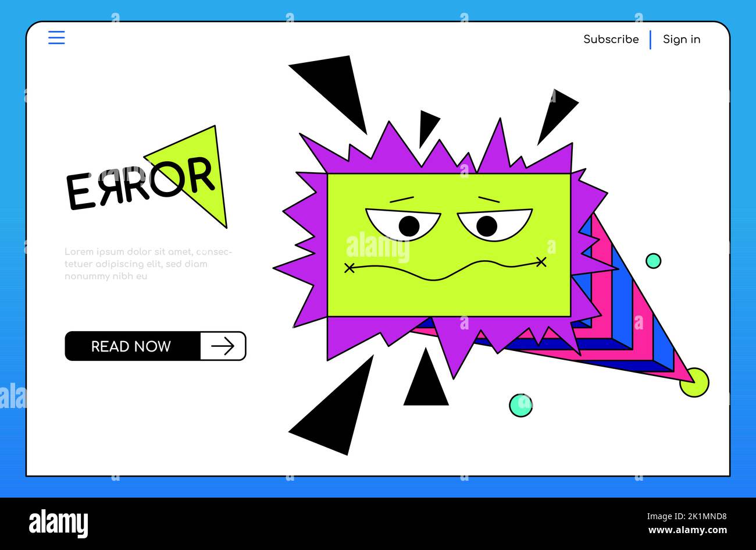756x550 pixels.
Task: Click the Subscribe link
Action: (x=611, y=39)
